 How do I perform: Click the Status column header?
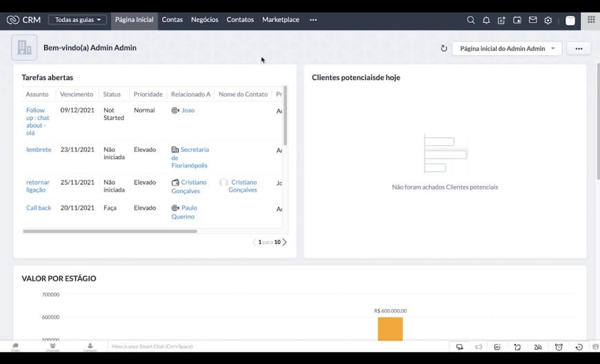[x=112, y=94]
